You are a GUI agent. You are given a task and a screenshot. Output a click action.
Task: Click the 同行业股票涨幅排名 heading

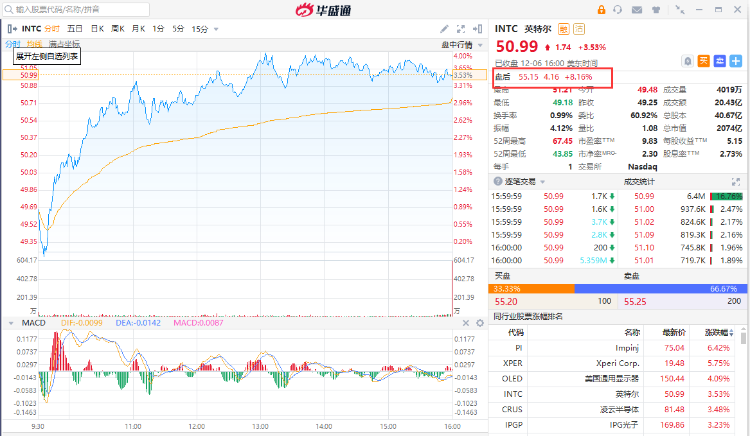pos(528,316)
